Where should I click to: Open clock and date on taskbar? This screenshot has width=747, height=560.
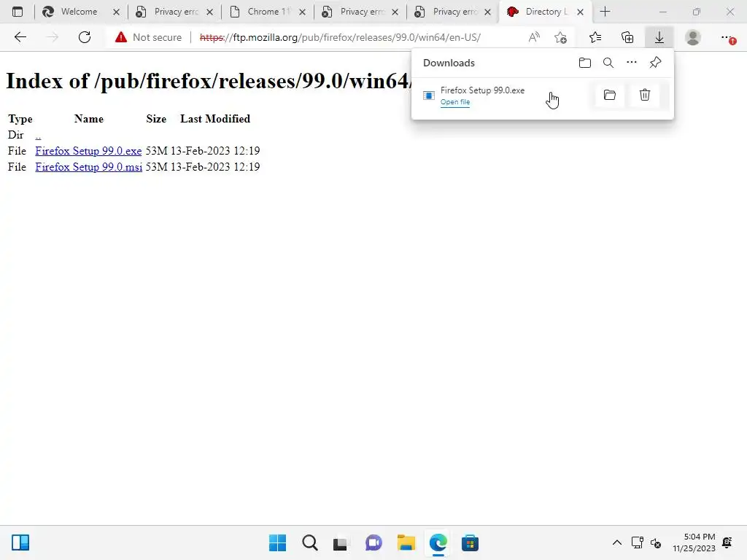tap(694, 542)
